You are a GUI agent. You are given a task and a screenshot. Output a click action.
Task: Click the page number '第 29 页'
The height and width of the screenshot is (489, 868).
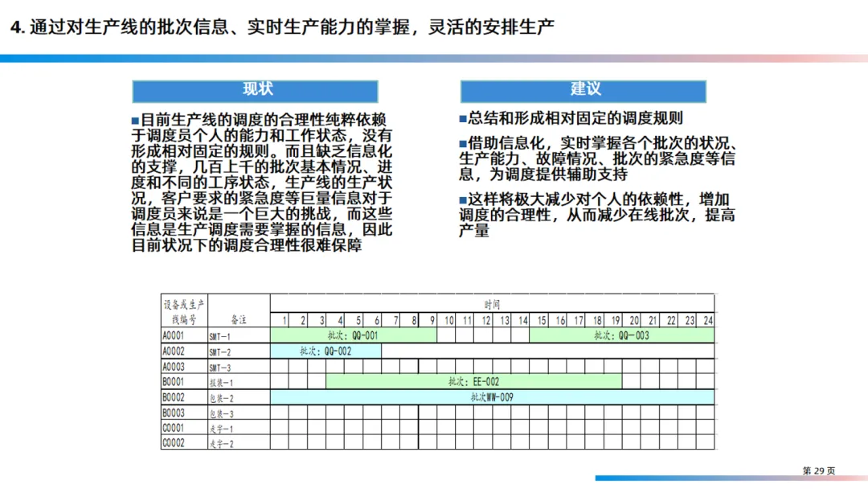click(x=819, y=471)
